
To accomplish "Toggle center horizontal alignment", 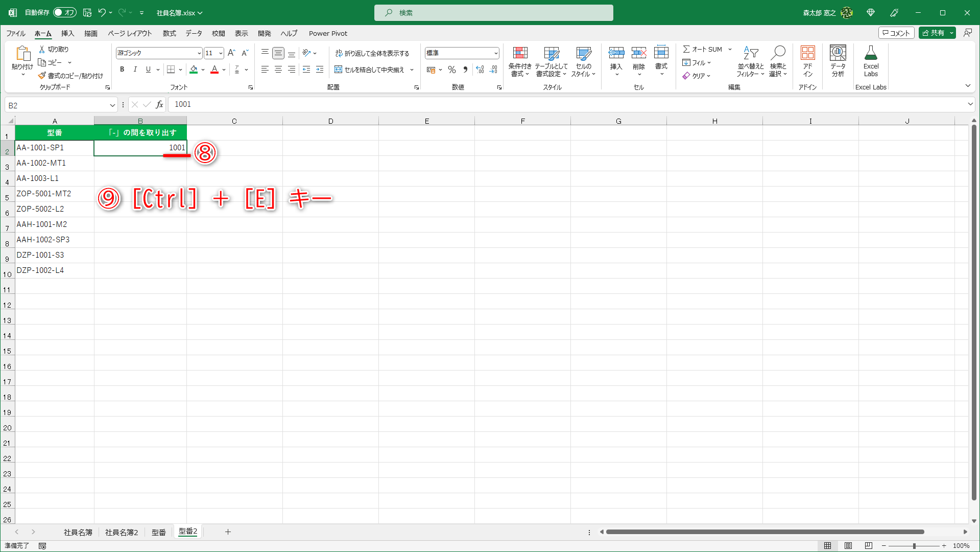I will [x=278, y=70].
